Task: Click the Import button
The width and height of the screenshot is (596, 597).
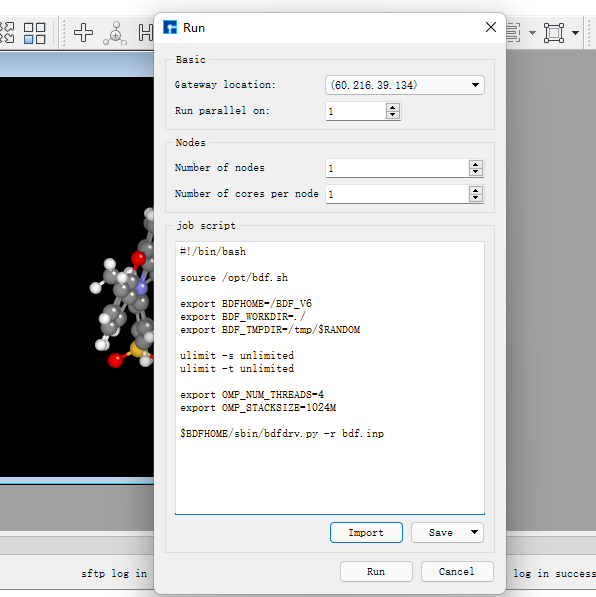Action: (366, 532)
